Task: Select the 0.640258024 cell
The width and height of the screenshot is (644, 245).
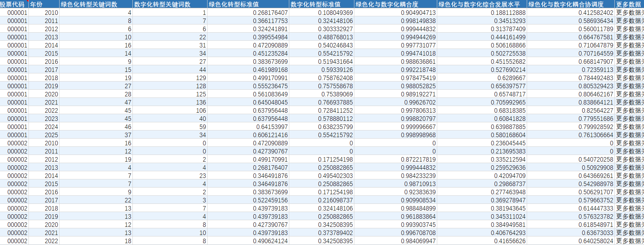Action: 570,241
